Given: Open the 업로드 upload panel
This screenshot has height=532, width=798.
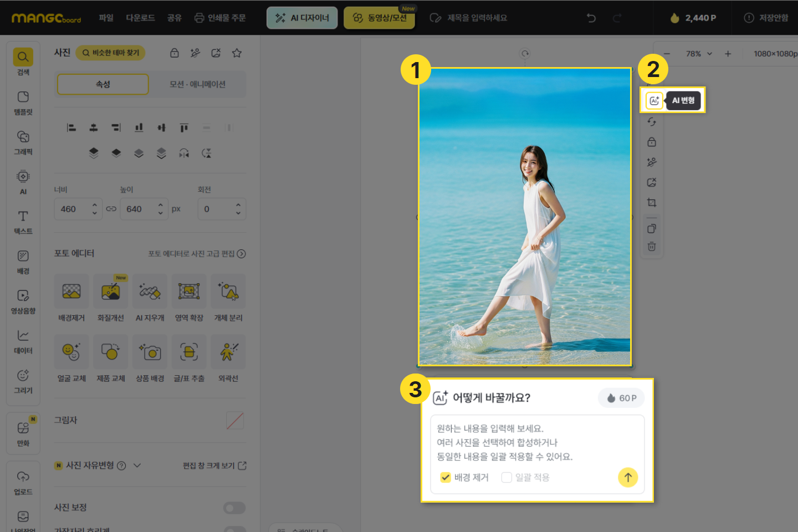Looking at the screenshot, I should 23,483.
